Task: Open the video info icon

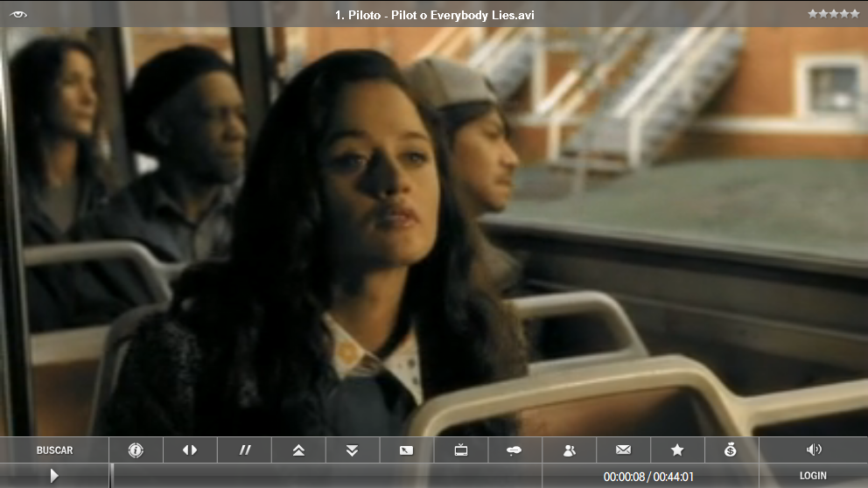Action: [x=136, y=450]
